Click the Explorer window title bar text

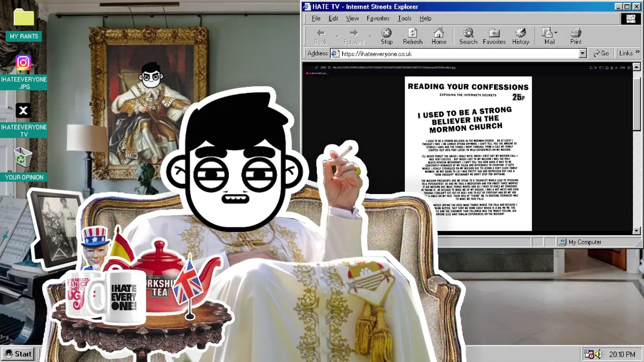click(x=365, y=7)
